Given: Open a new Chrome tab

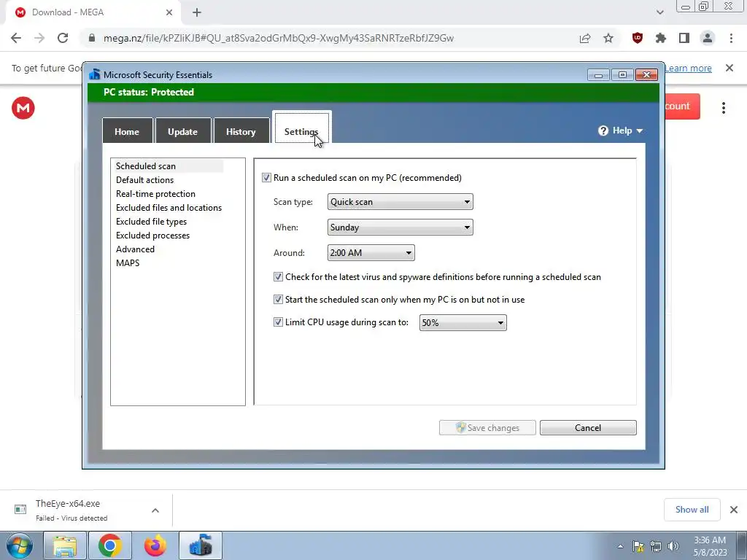Looking at the screenshot, I should pos(197,12).
